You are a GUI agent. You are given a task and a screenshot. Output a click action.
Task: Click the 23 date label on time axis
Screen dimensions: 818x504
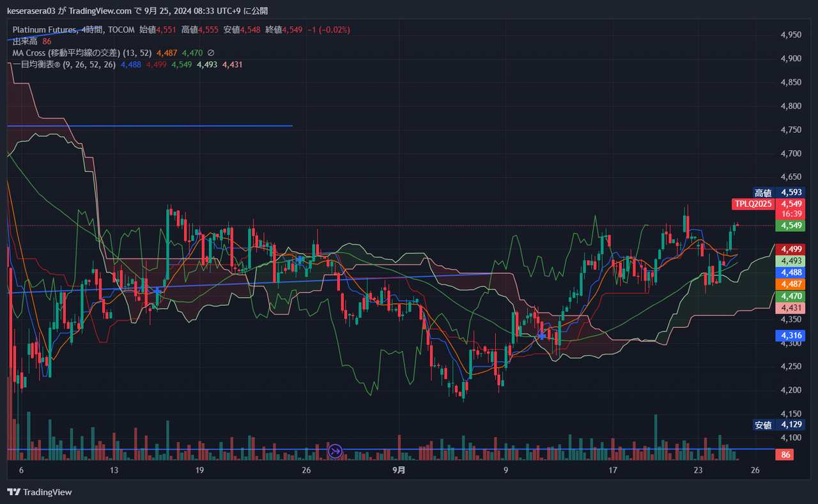[x=698, y=471]
